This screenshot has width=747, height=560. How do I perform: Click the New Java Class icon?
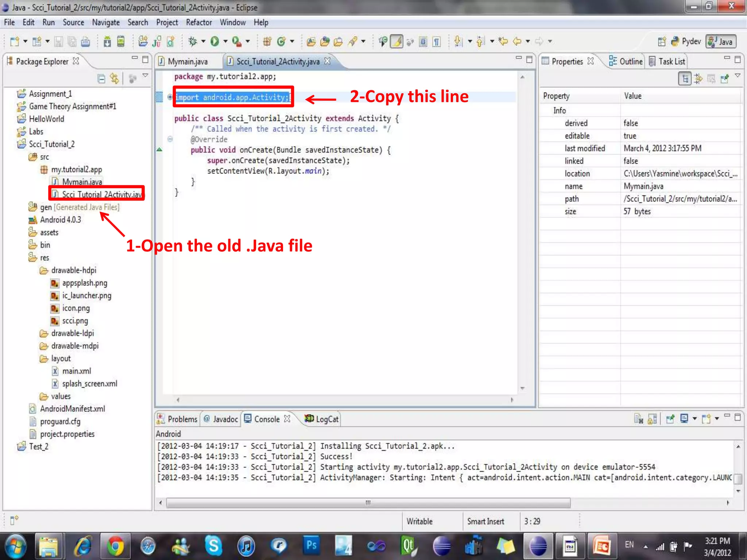[x=281, y=42]
